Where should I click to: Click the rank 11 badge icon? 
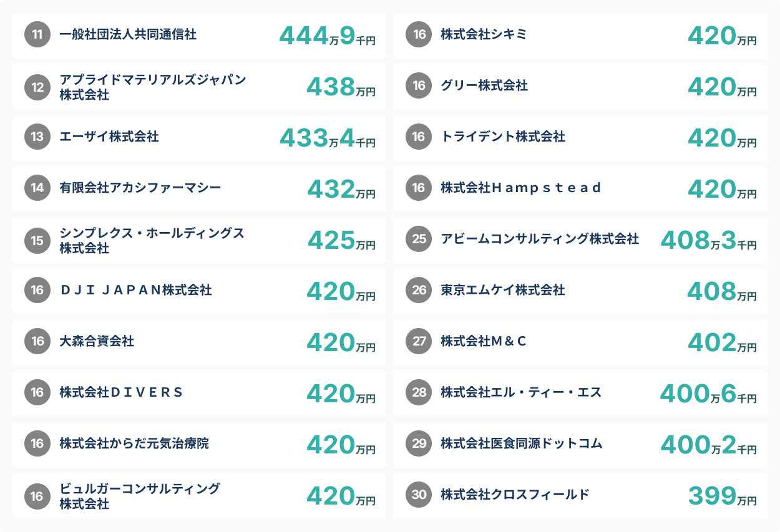(x=37, y=35)
